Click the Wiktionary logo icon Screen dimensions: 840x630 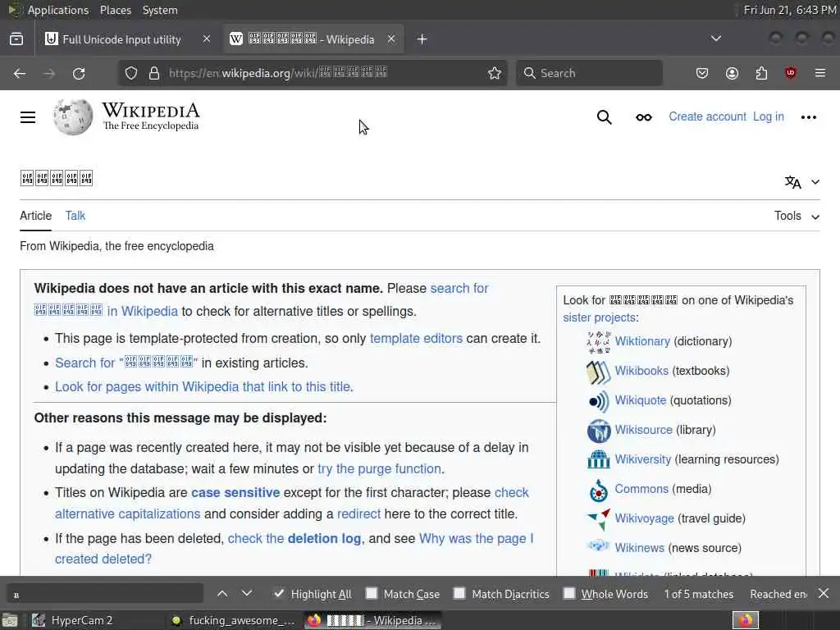599,342
